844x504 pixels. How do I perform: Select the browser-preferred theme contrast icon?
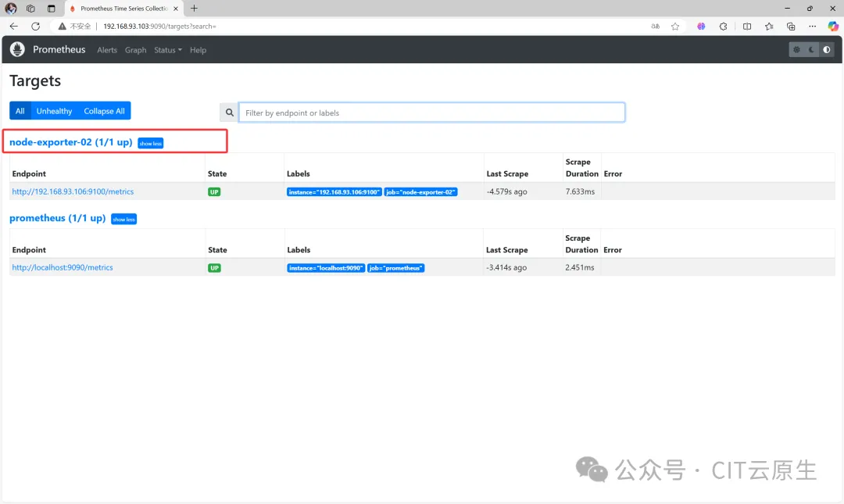coord(827,49)
